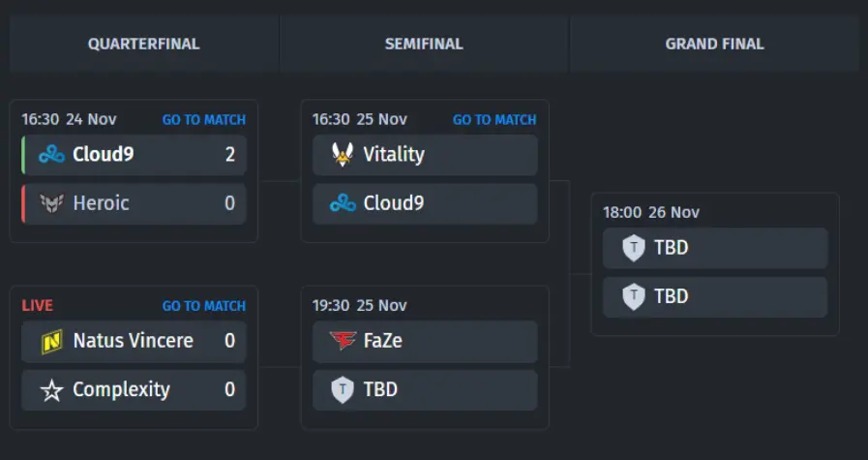The height and width of the screenshot is (460, 868).
Task: Click the FaZe red logo
Action: click(x=343, y=340)
